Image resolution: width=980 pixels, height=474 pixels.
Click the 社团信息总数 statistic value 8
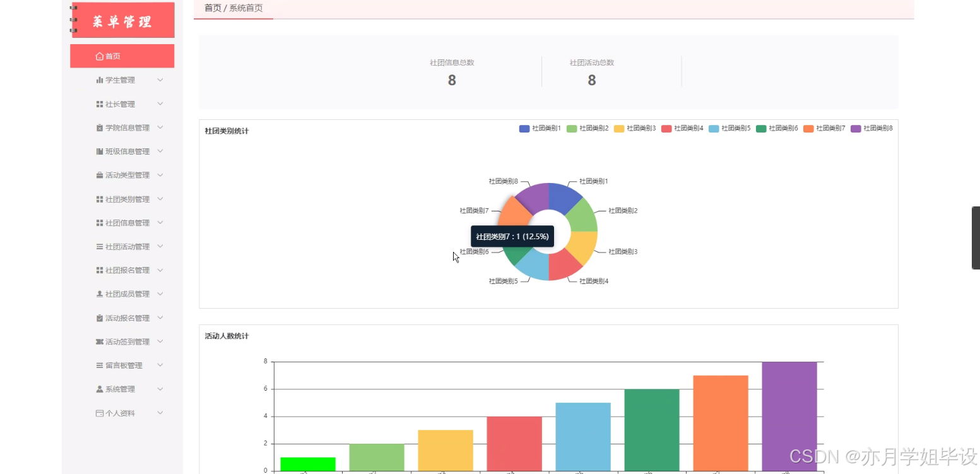[x=452, y=80]
